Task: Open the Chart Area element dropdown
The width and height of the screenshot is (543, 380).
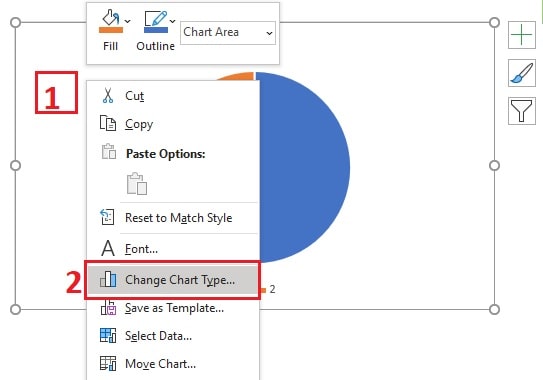Action: (228, 33)
